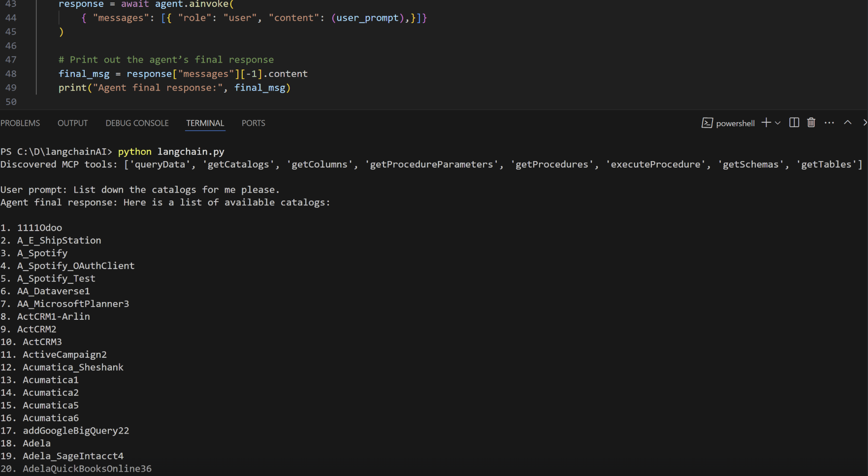Image resolution: width=868 pixels, height=476 pixels.
Task: Switch to the PROBLEMS tab
Action: coord(20,123)
